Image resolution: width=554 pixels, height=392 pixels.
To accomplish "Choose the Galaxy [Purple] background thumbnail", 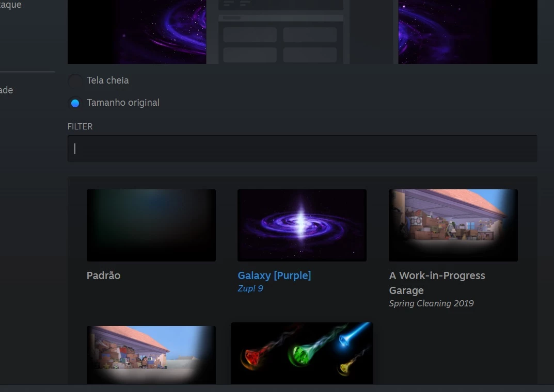I will [x=302, y=225].
